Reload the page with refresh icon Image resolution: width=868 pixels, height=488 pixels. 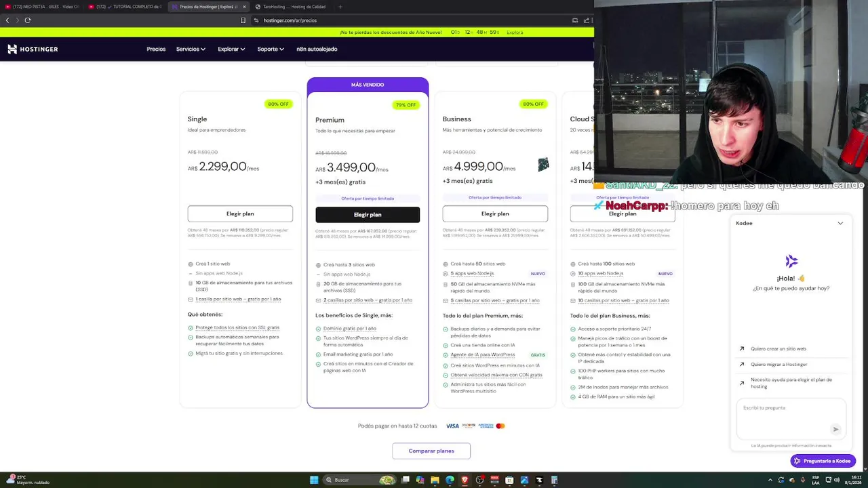(x=28, y=20)
